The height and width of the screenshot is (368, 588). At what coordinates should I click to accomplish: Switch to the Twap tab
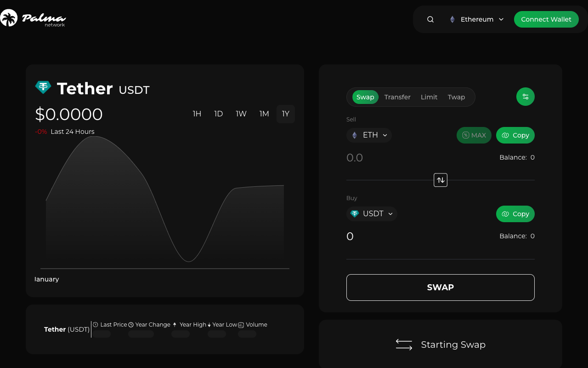click(x=456, y=97)
